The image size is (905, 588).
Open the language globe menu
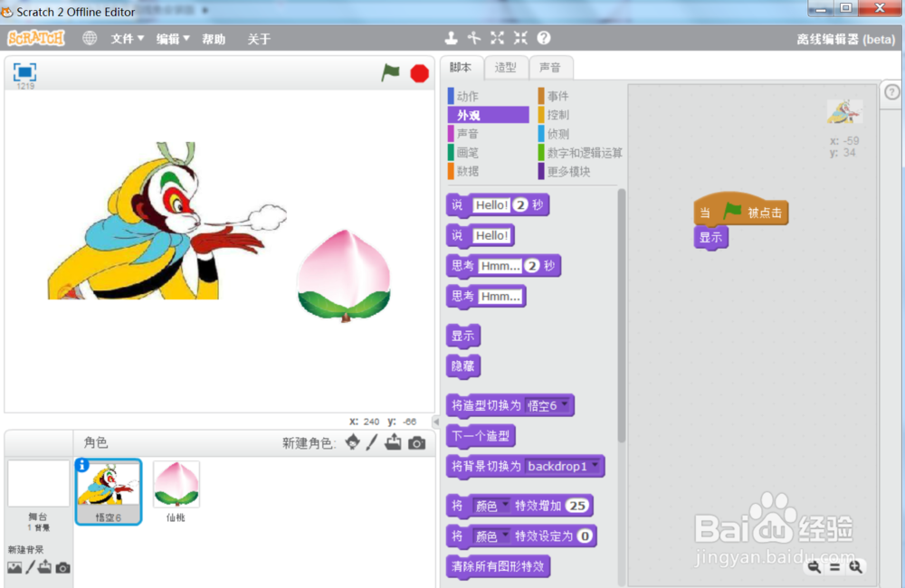[x=90, y=38]
